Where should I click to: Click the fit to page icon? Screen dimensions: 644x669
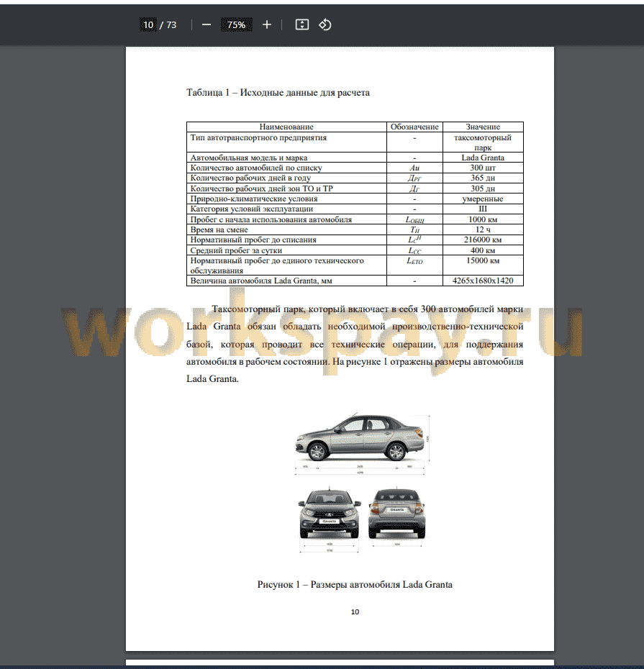coord(302,24)
